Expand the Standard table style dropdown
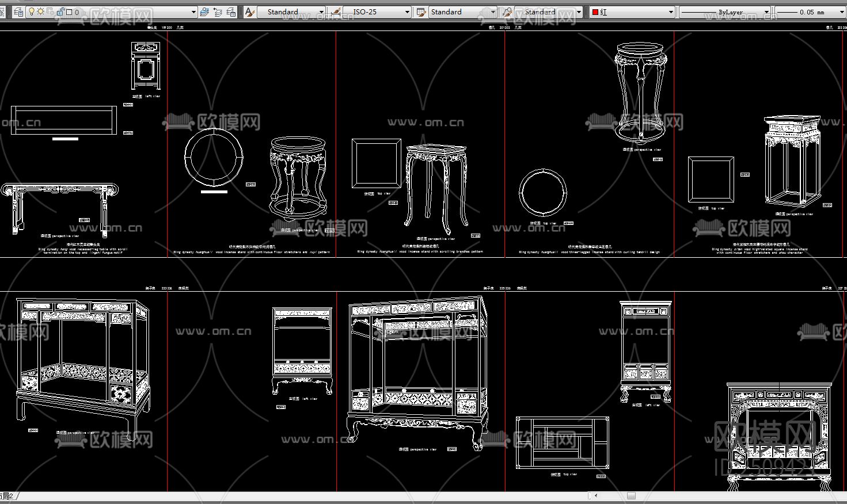The height and width of the screenshot is (504, 847). (493, 12)
